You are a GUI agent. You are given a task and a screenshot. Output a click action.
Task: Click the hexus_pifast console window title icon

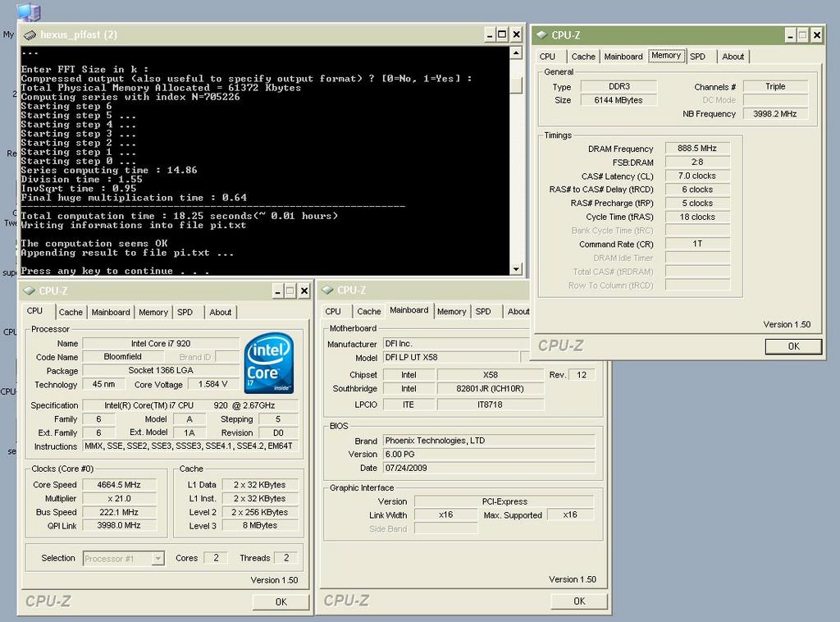(x=30, y=34)
